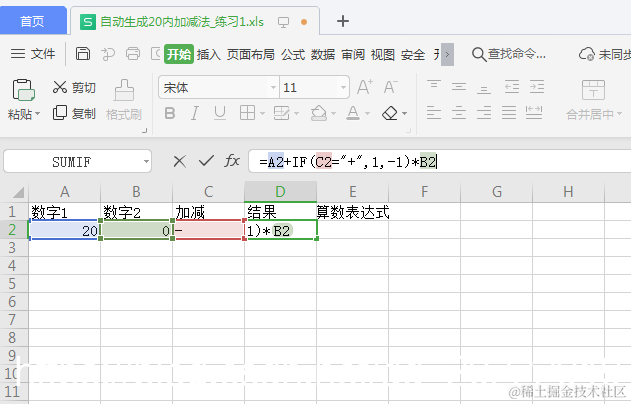This screenshot has width=631, height=404.
Task: Click the middle vertical align icon
Action: (459, 86)
